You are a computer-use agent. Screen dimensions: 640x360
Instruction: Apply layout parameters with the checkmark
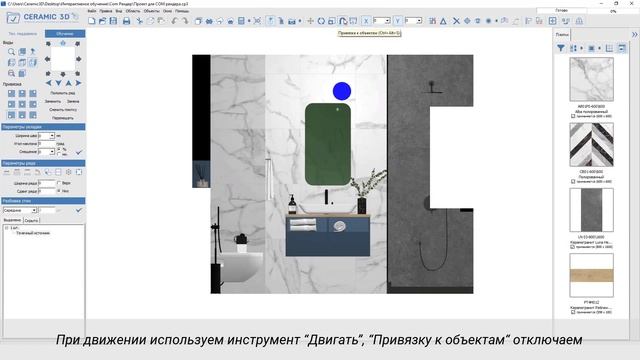[x=79, y=152]
